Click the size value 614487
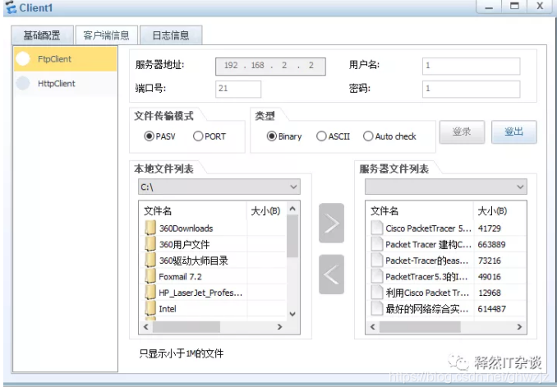Image resolution: width=557 pixels, height=392 pixels. click(491, 309)
